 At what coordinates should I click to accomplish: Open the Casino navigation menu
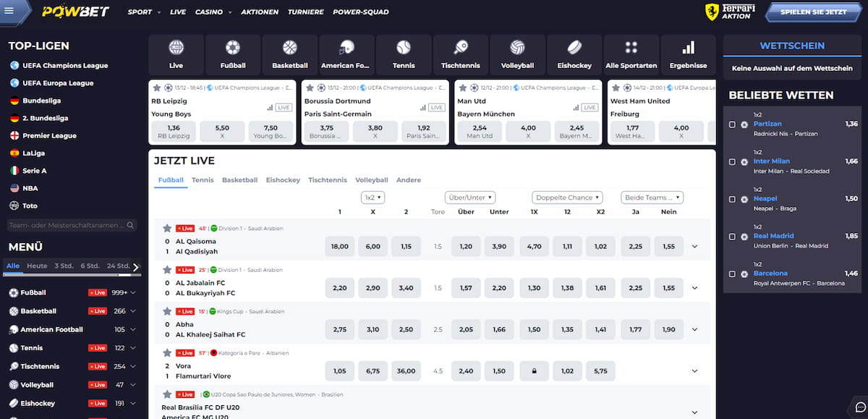coord(213,12)
